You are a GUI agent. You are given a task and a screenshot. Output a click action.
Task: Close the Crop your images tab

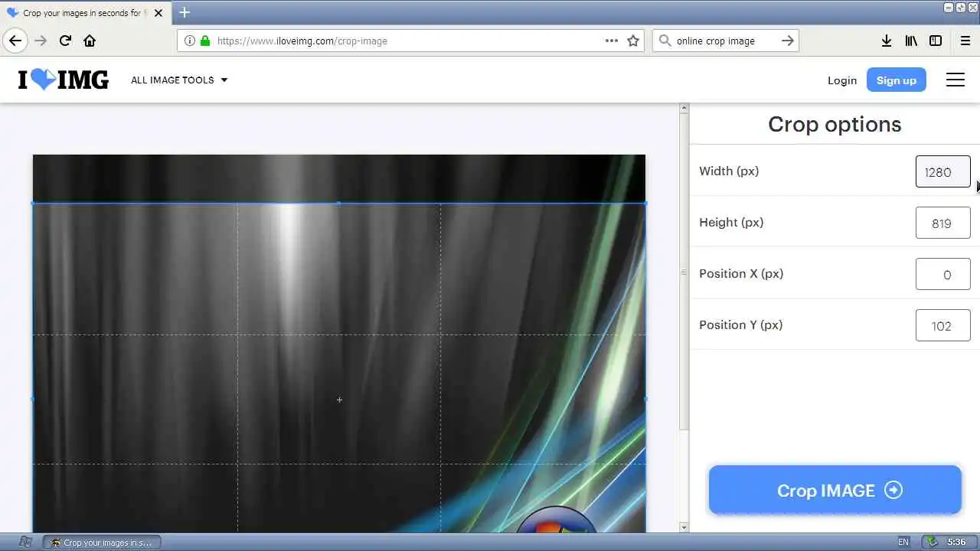click(x=158, y=13)
